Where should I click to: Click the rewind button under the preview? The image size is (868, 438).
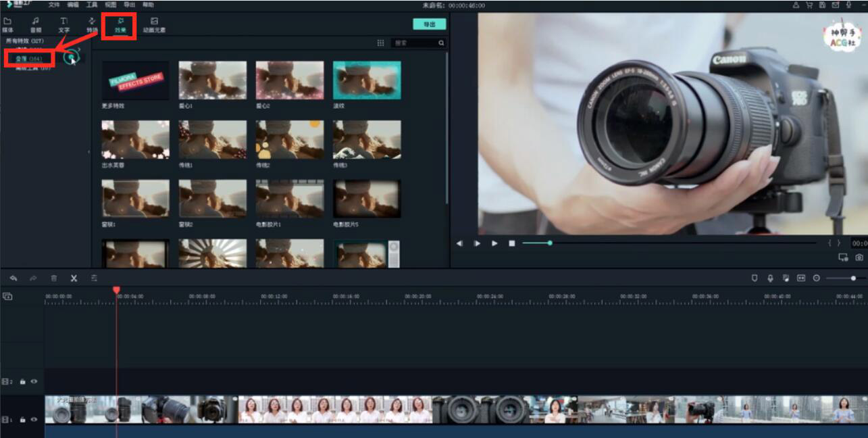click(459, 243)
